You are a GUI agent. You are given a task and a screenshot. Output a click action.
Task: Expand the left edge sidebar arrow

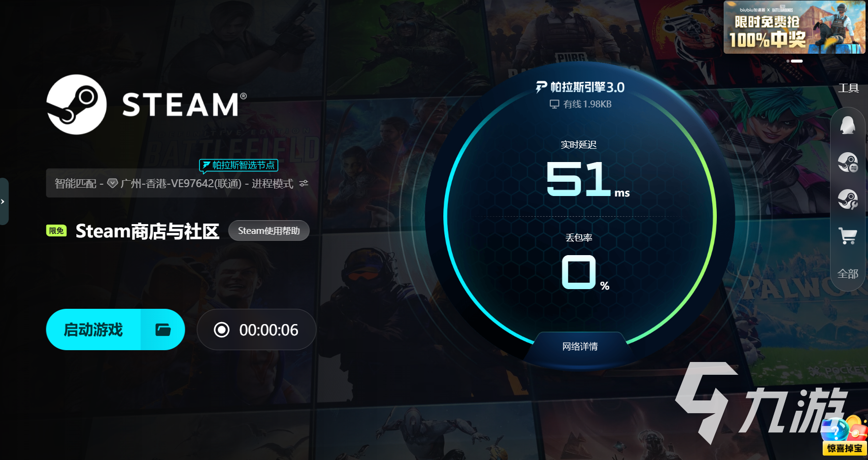pyautogui.click(x=3, y=201)
